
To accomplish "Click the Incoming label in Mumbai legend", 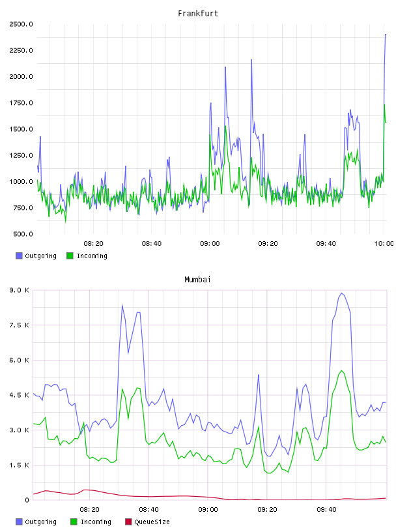I will coord(96,522).
